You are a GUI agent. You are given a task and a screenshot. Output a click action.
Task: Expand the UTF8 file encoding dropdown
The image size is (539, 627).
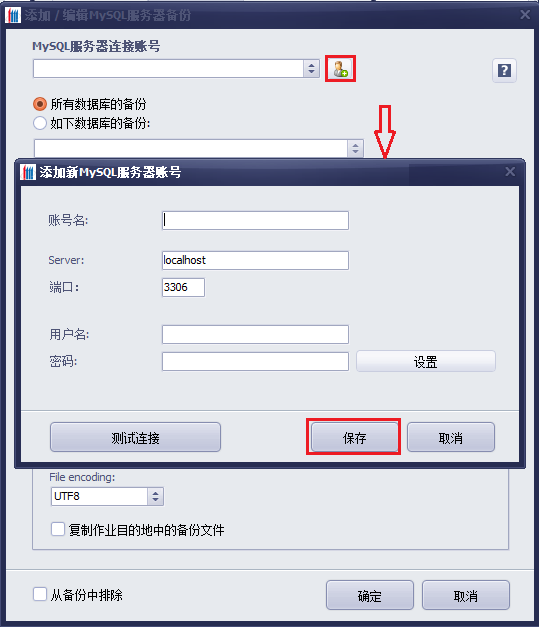tap(155, 496)
